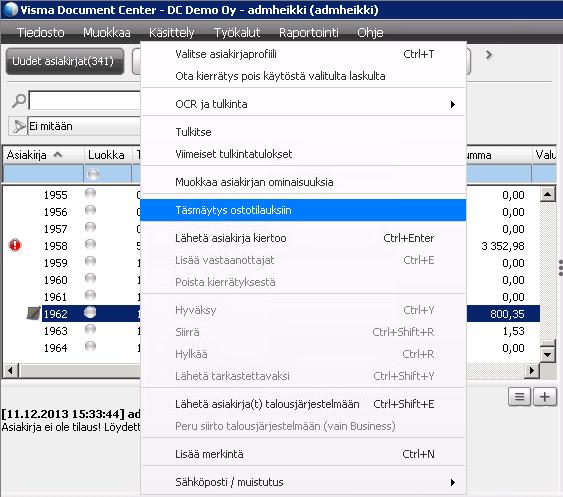
Task: Click the class ball icon for row 1962
Action: coord(90,312)
